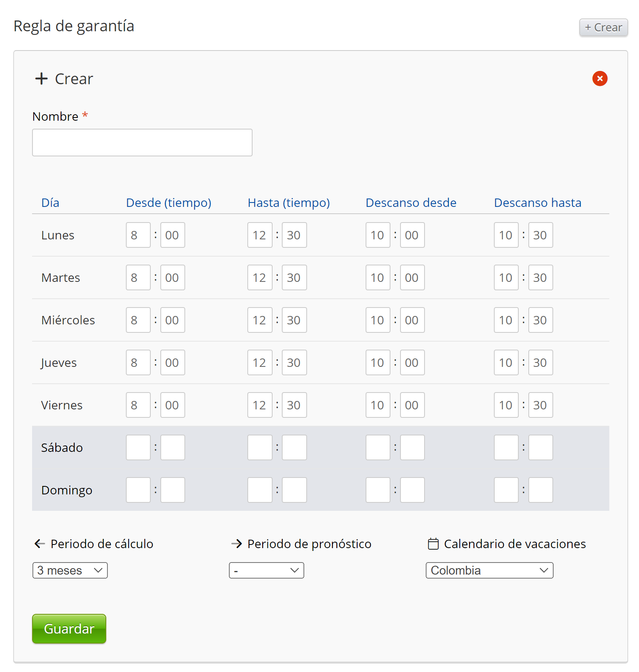This screenshot has height=672, width=639.
Task: Edit Miércoles end minutes field
Action: (294, 320)
